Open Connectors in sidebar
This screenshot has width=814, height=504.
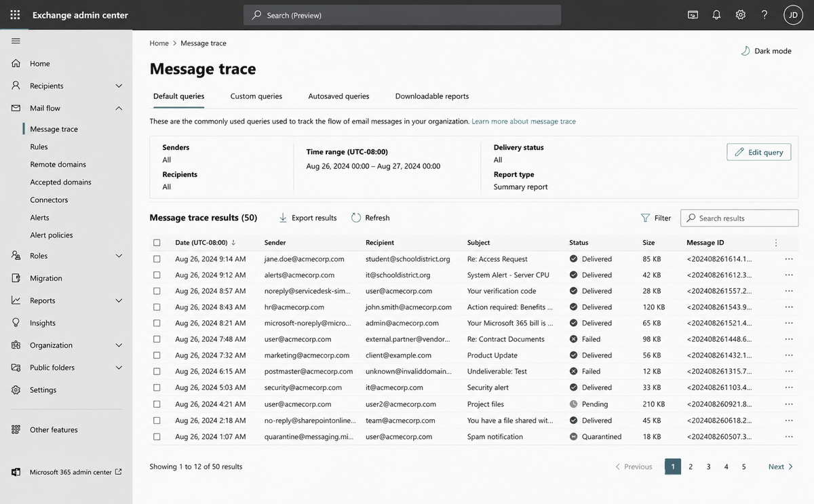(x=49, y=199)
